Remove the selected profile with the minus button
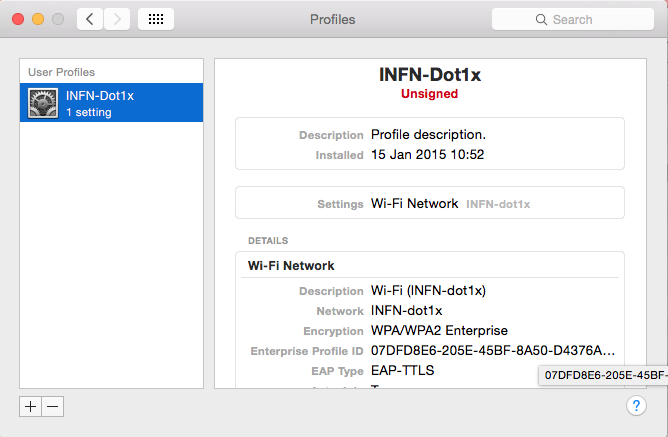 pyautogui.click(x=53, y=407)
